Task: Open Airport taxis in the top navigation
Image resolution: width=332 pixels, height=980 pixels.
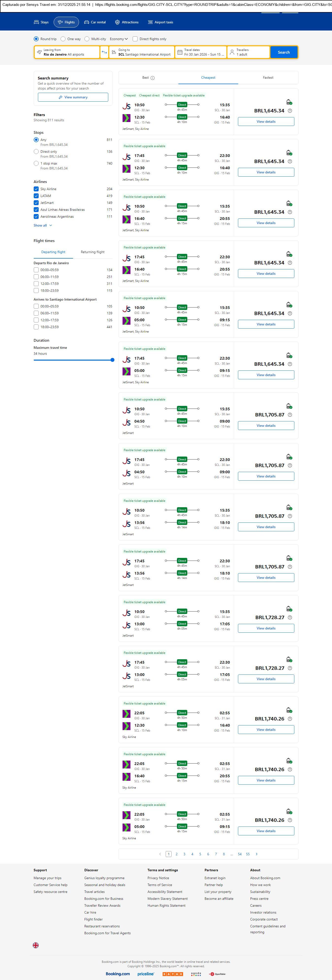Action: pyautogui.click(x=160, y=22)
